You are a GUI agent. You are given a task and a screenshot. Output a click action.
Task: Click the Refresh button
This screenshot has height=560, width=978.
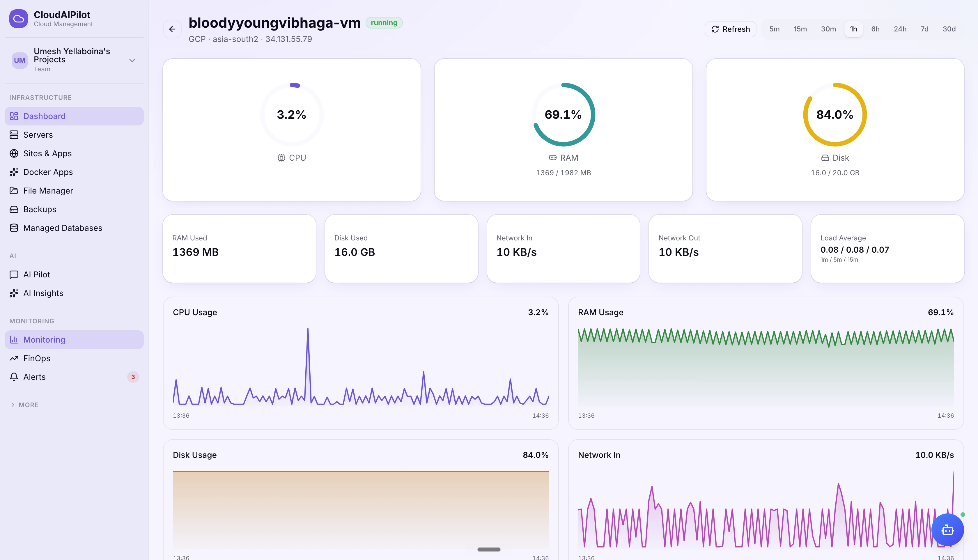click(x=730, y=29)
